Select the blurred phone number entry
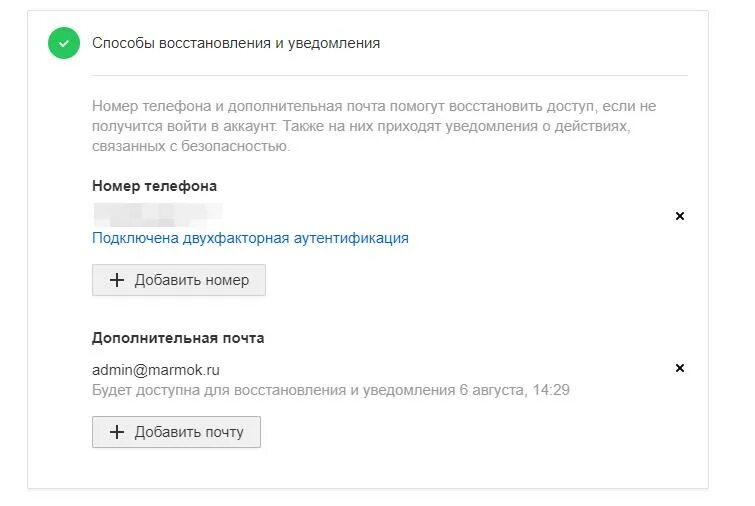The width and height of the screenshot is (755, 506). pyautogui.click(x=157, y=215)
